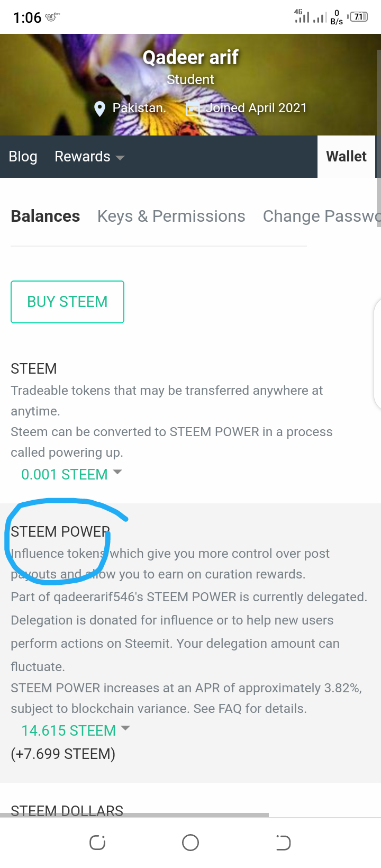Click the BUY STEEM button

click(x=67, y=302)
